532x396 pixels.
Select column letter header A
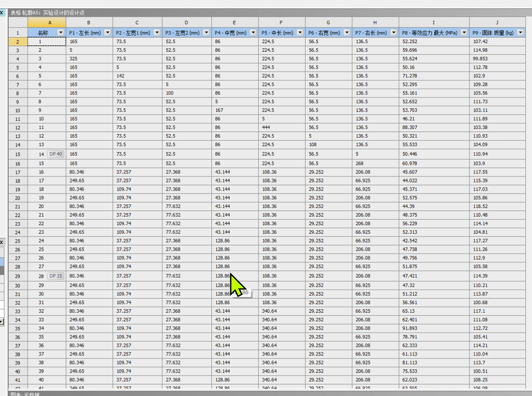(47, 22)
